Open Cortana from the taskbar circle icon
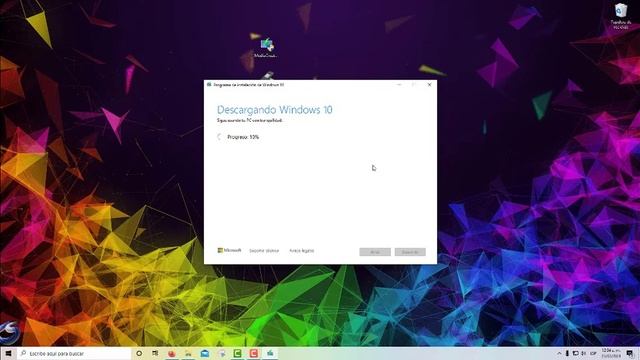This screenshot has height=360, width=640. 139,353
